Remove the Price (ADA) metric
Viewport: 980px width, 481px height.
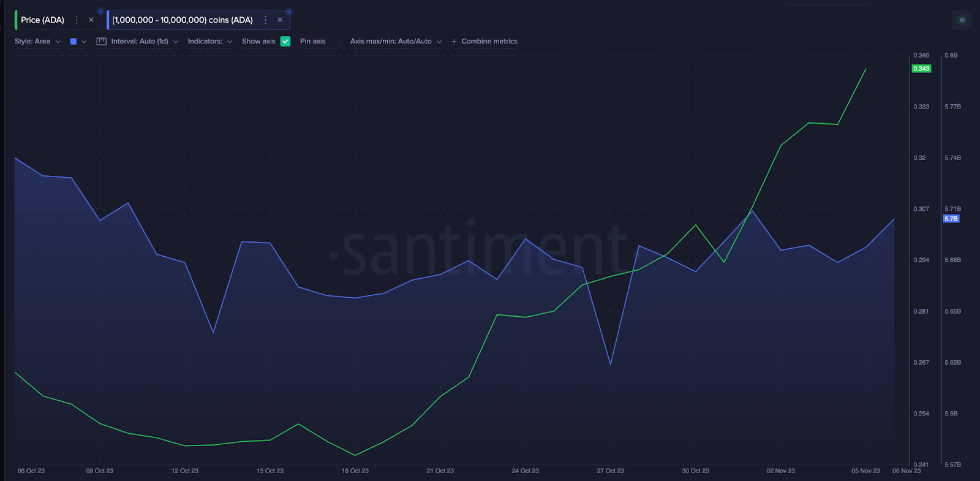click(91, 20)
